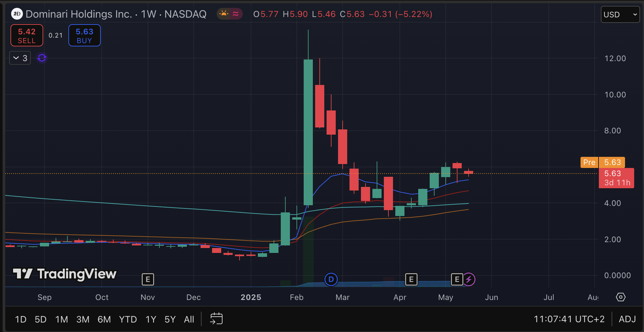
Task: Click the Dominari Holdings company logo icon
Action: coord(17,14)
